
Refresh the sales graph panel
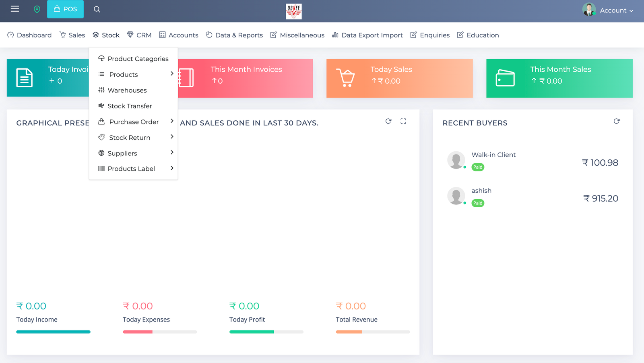pos(388,121)
